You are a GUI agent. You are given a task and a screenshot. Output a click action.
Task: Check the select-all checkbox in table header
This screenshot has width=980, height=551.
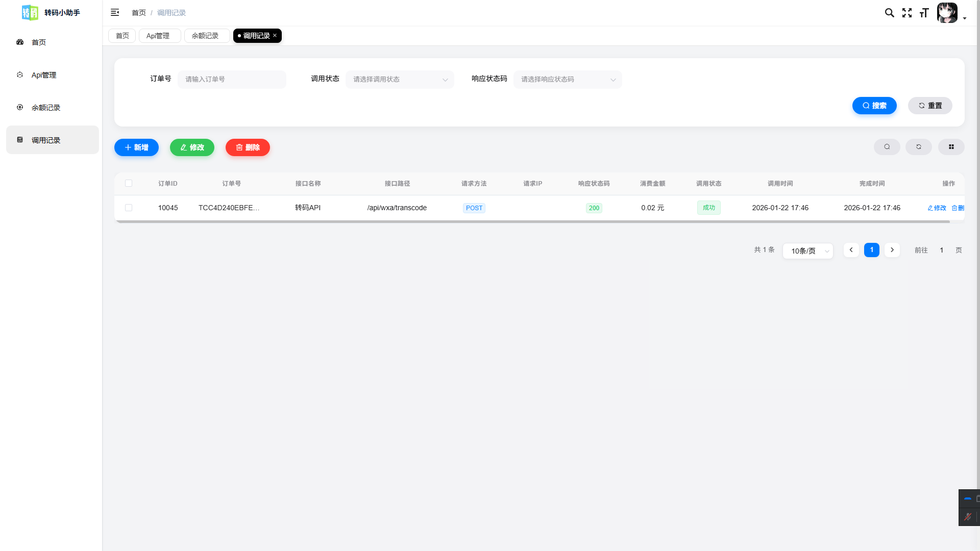129,183
